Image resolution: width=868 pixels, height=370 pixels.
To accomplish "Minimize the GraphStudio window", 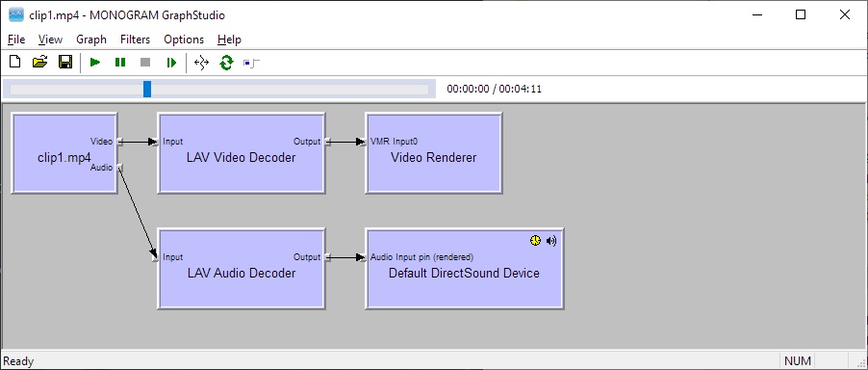I will [x=756, y=15].
